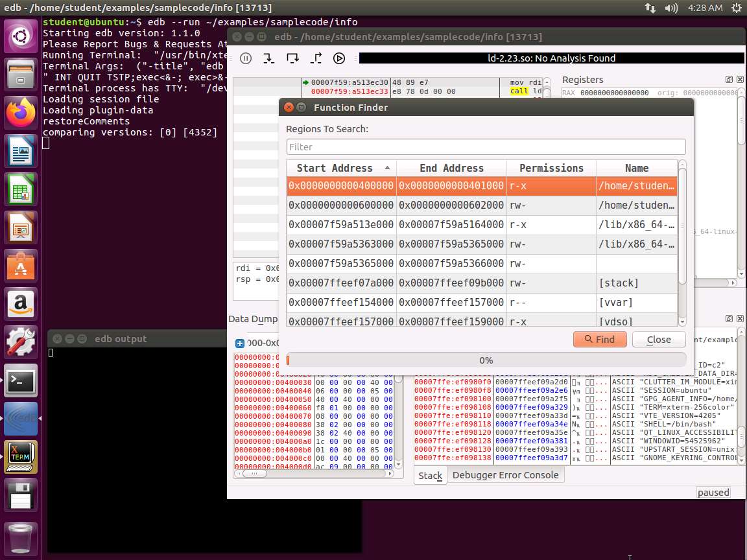Click the Name column header in regions table
The image size is (747, 560).
[x=636, y=168]
